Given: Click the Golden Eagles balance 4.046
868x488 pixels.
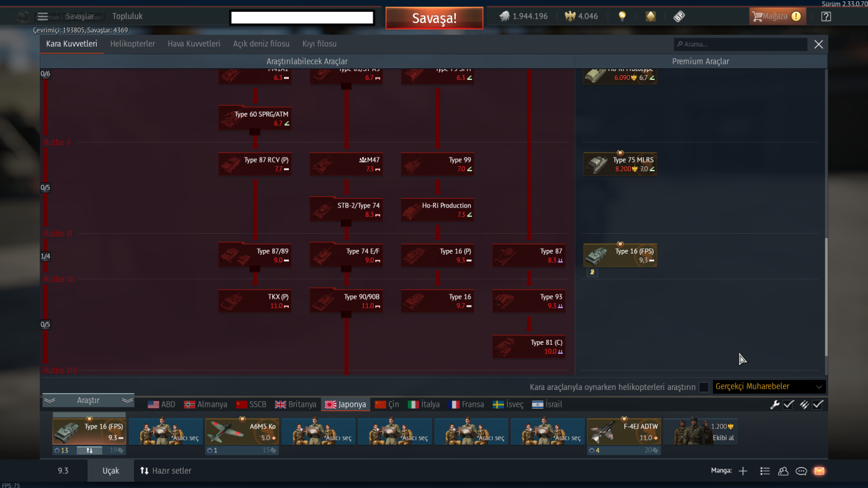Looking at the screenshot, I should pos(581,17).
